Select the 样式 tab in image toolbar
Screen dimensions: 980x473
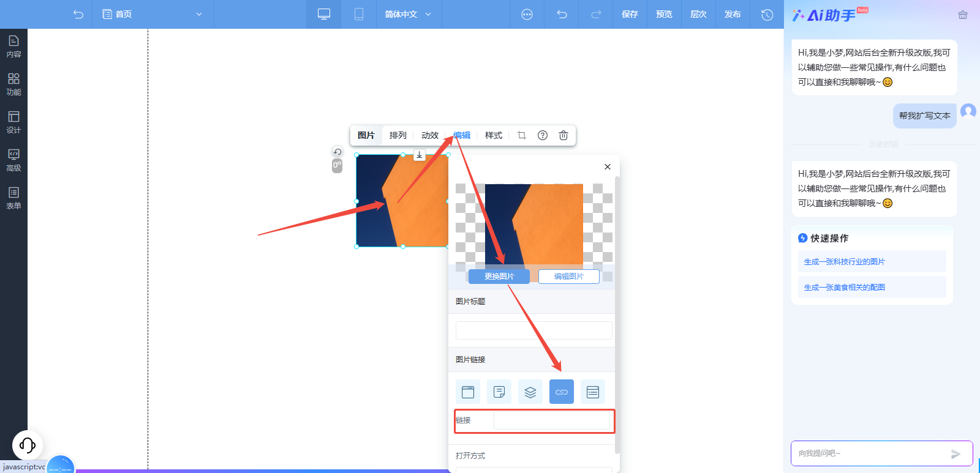(494, 135)
